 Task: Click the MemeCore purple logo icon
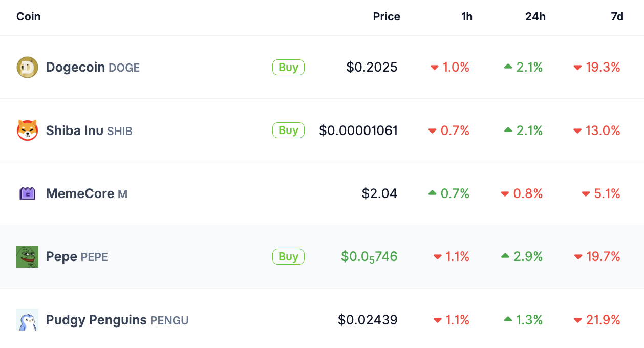coord(27,193)
